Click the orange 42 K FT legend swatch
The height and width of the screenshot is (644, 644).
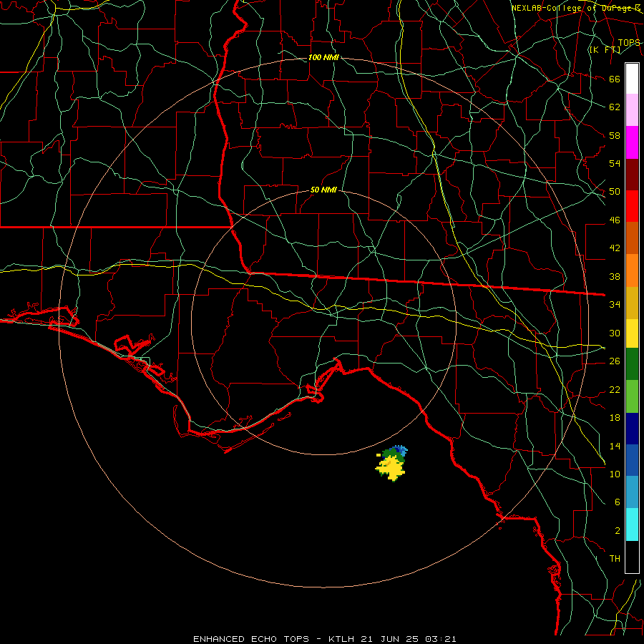tap(632, 270)
